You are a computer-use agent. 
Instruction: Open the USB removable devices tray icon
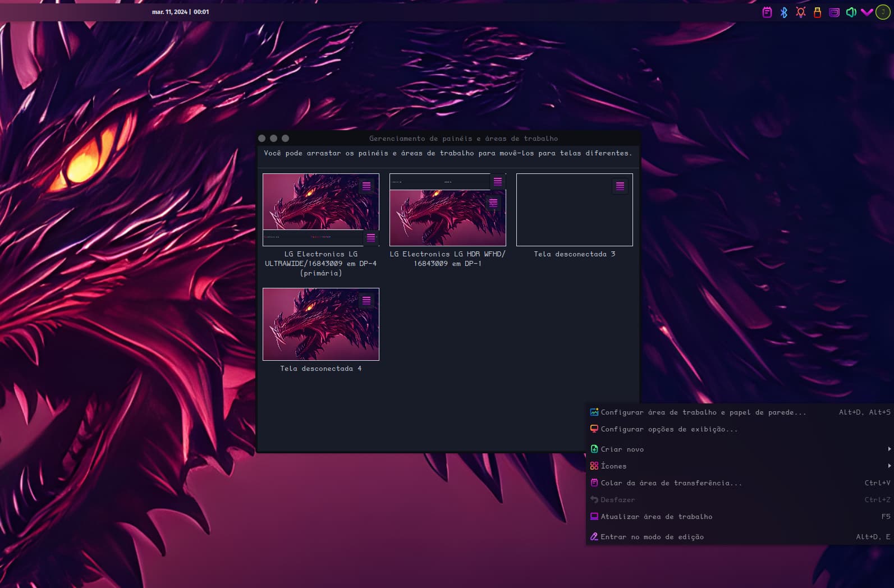818,12
